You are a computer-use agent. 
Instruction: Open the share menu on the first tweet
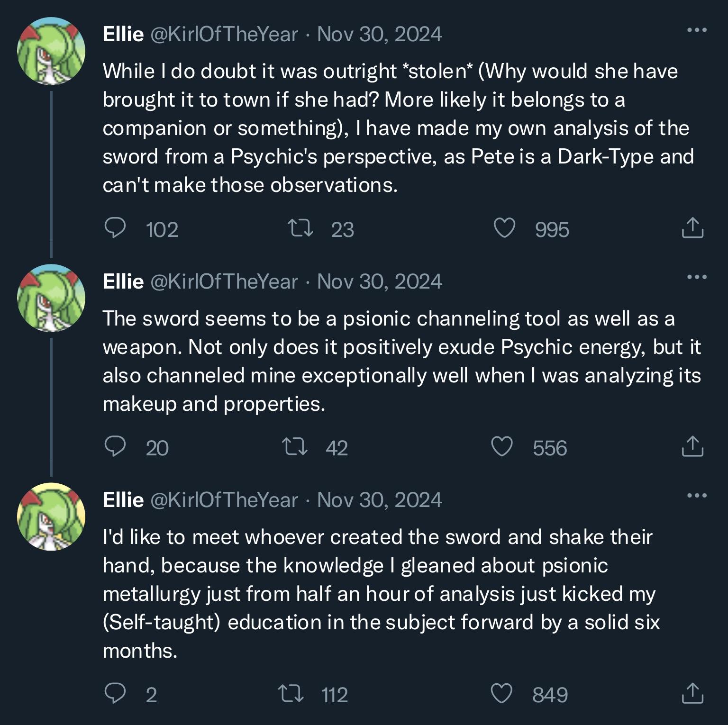tap(693, 229)
